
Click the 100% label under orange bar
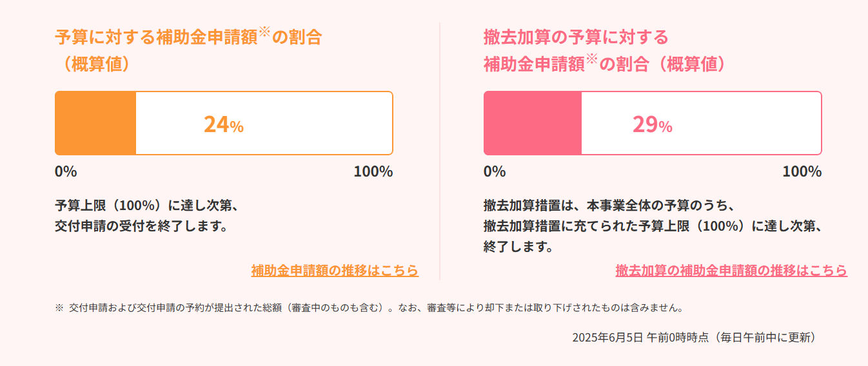pos(373,172)
